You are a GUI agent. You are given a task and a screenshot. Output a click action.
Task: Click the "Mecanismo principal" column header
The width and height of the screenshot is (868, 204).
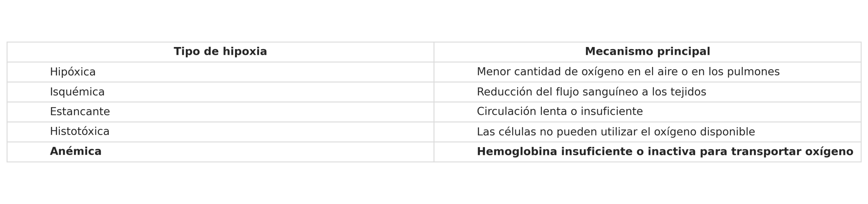[647, 52]
